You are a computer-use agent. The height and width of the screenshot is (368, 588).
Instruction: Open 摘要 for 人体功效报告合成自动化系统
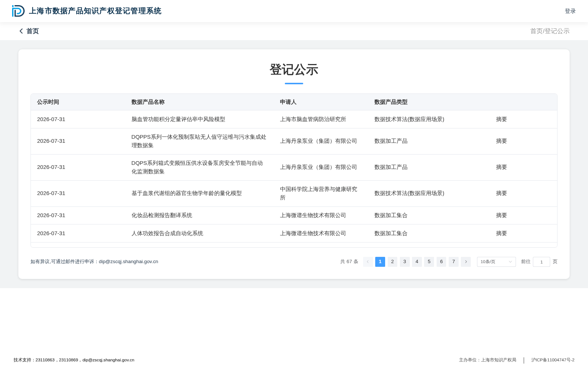pyautogui.click(x=502, y=233)
